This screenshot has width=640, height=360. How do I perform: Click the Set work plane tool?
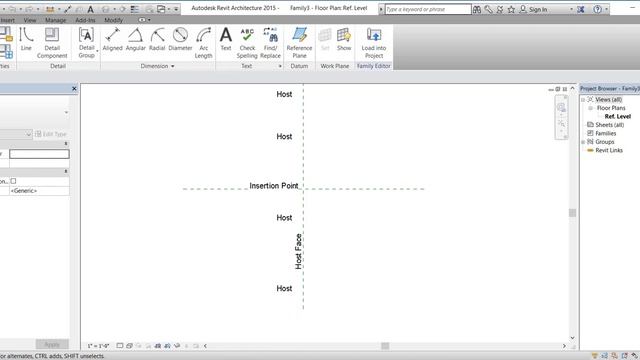(x=325, y=40)
